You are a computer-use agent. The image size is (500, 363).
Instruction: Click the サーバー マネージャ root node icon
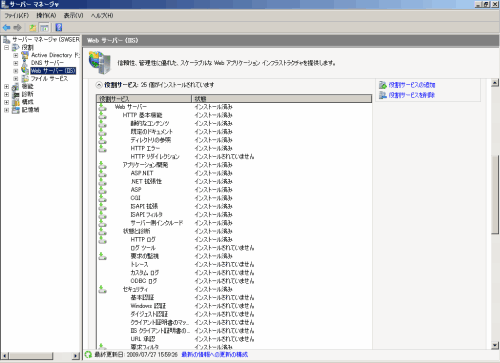click(7, 40)
